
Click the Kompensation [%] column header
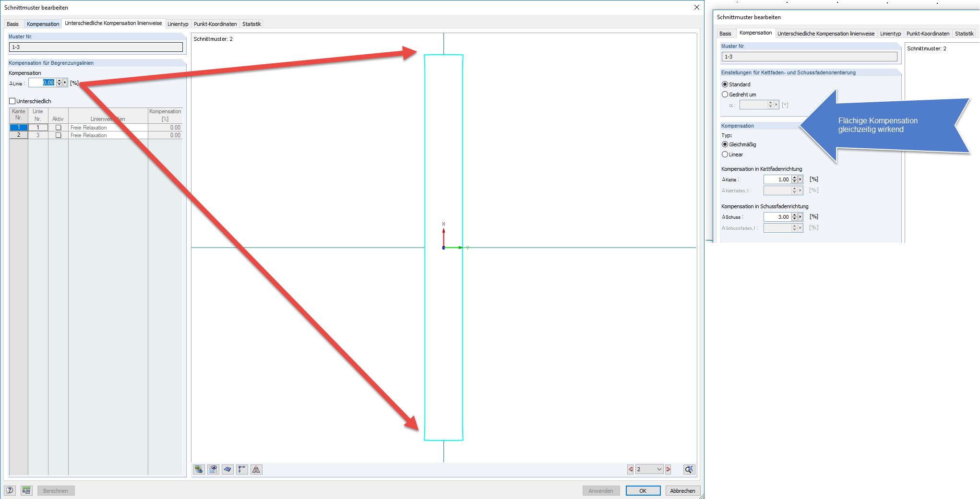tap(165, 115)
